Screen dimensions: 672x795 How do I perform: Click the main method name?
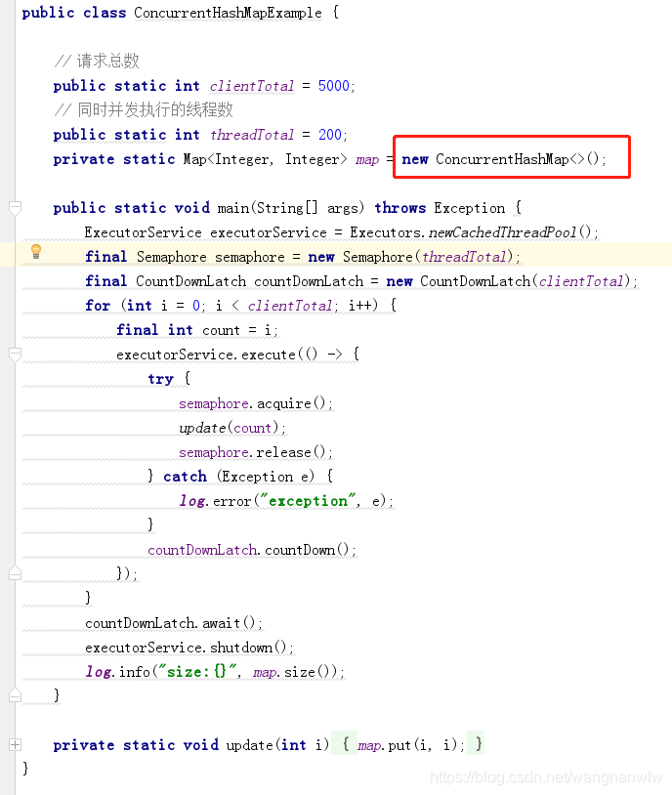pyautogui.click(x=233, y=208)
